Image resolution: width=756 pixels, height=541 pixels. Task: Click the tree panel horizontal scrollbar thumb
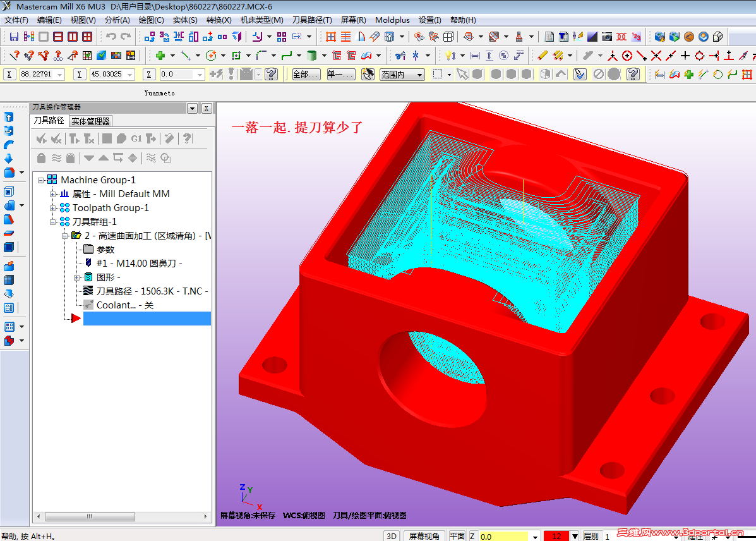point(90,516)
